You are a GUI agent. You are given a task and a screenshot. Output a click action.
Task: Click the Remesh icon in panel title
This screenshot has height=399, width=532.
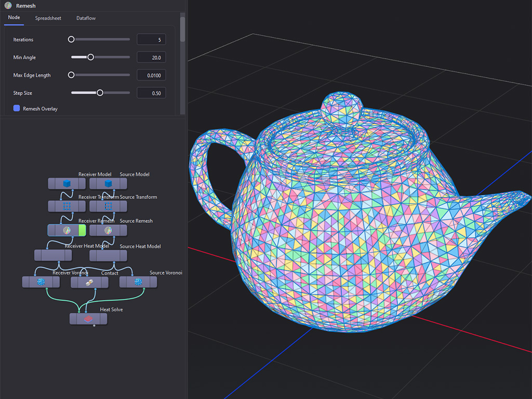point(8,5)
